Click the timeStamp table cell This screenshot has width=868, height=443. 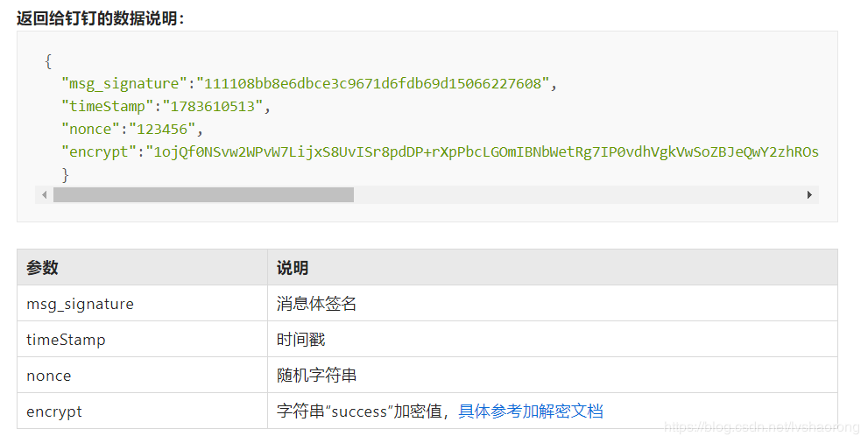(142, 340)
